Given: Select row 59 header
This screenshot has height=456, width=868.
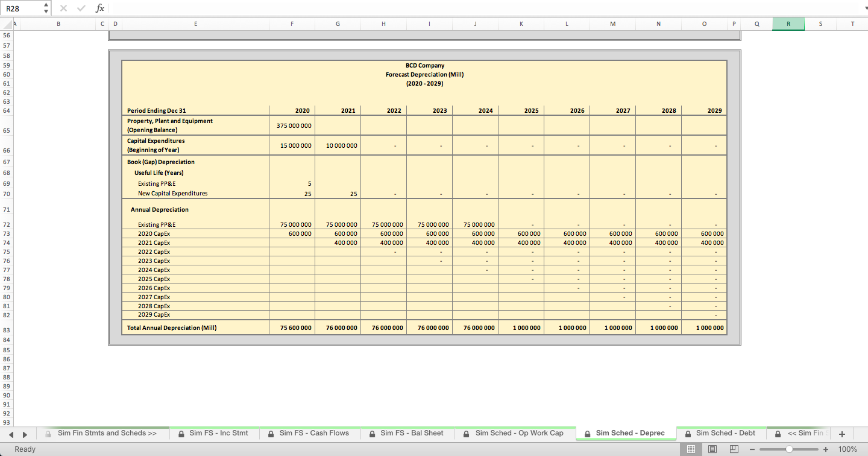Looking at the screenshot, I should (x=7, y=65).
